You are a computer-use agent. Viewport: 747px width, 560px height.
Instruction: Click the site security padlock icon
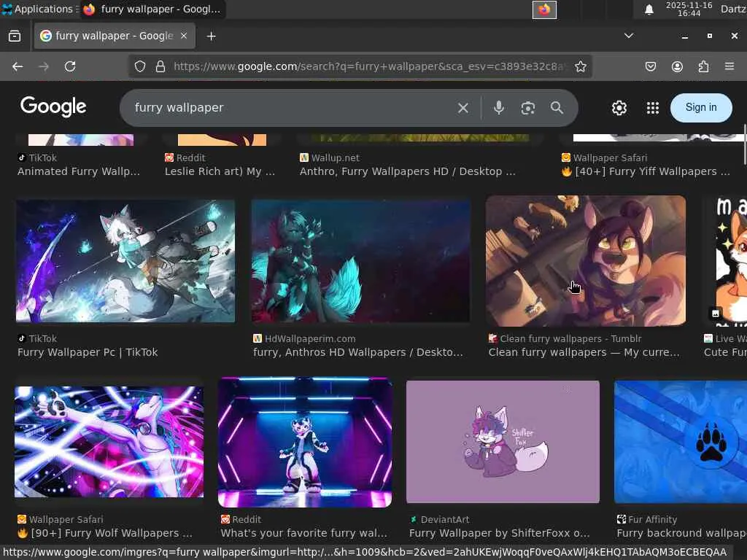pos(160,66)
